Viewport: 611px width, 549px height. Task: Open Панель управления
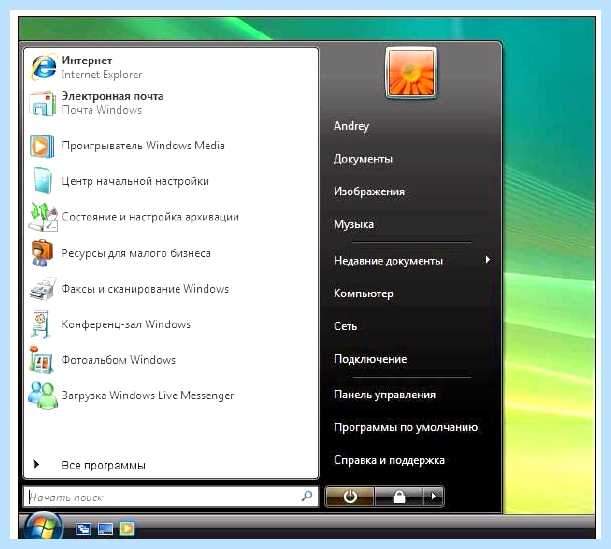(x=385, y=395)
